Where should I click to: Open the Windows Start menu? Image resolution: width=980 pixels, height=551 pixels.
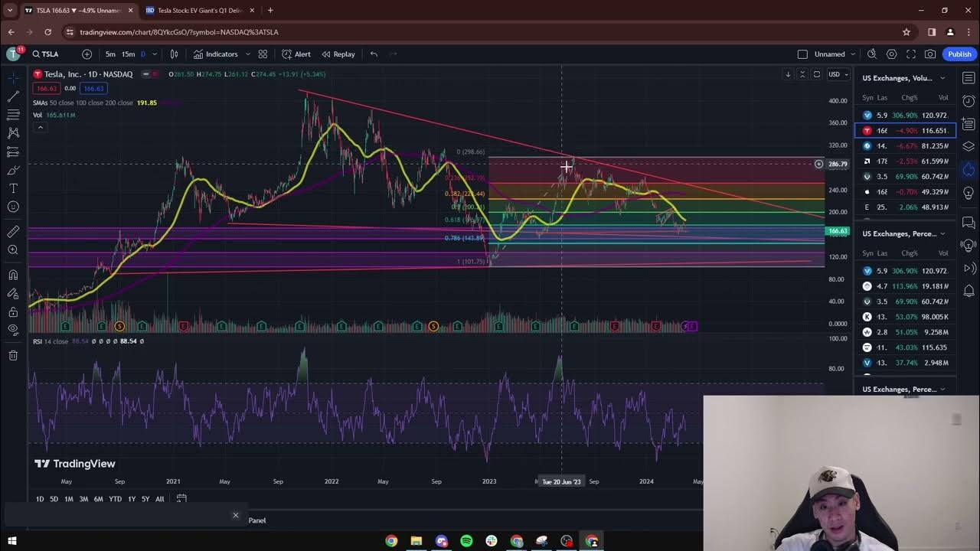(11, 541)
